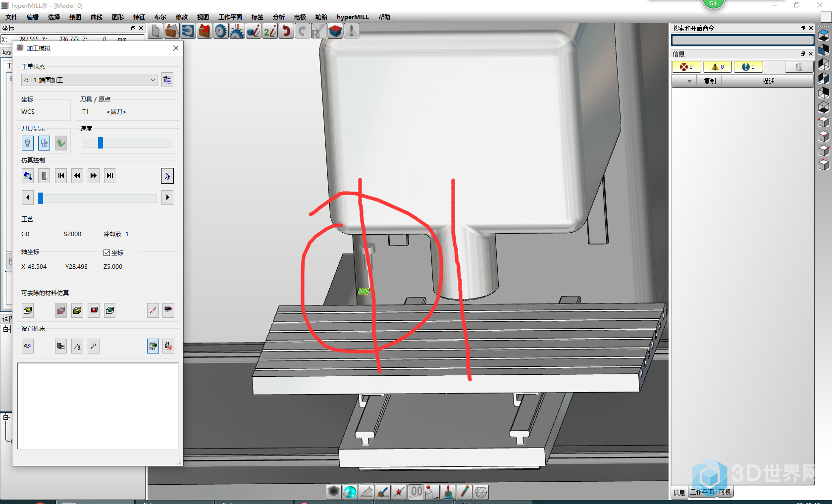
Task: Open the 工作平面 menu
Action: pos(231,17)
